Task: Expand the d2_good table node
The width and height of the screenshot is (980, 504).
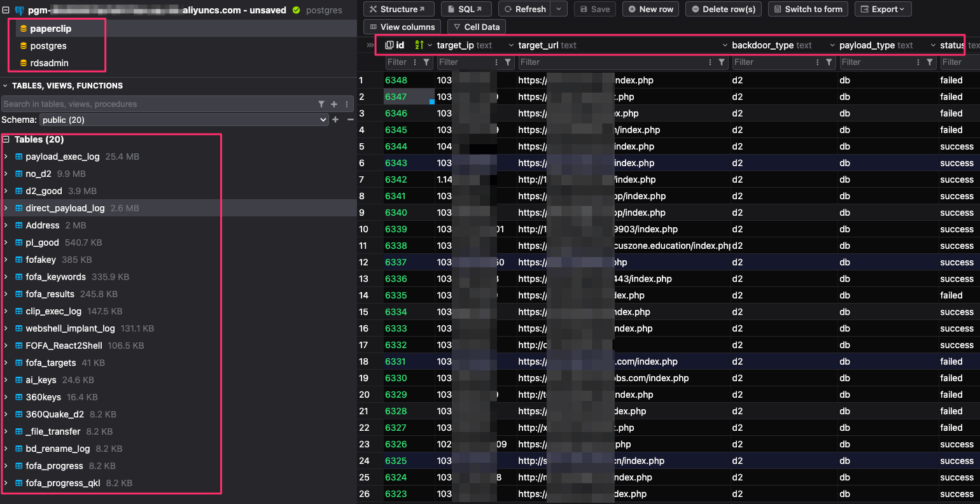Action: (6, 191)
